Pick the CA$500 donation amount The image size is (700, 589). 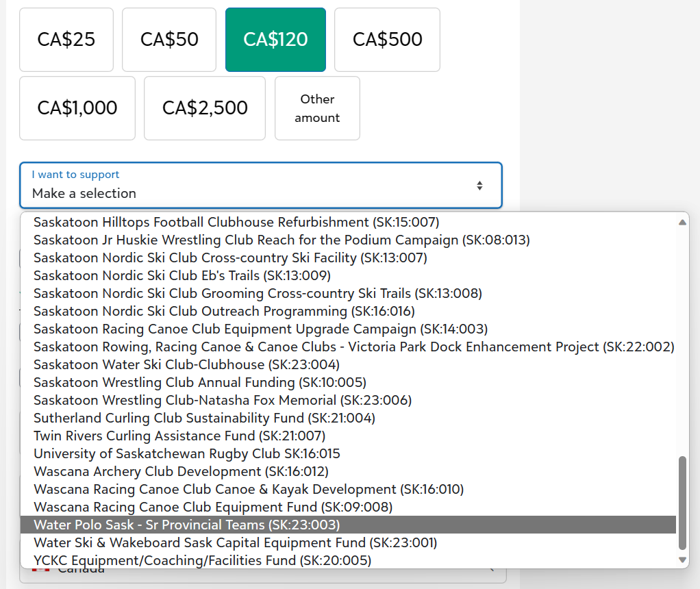387,40
